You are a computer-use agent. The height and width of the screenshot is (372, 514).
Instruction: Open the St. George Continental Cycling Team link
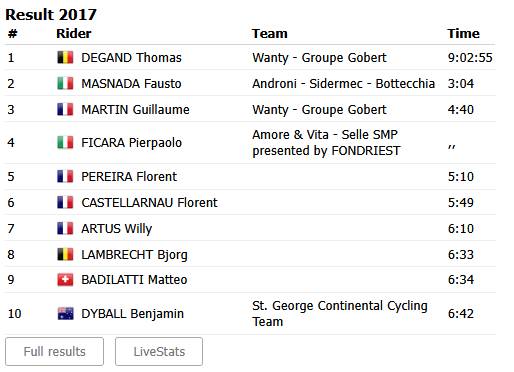tap(340, 313)
